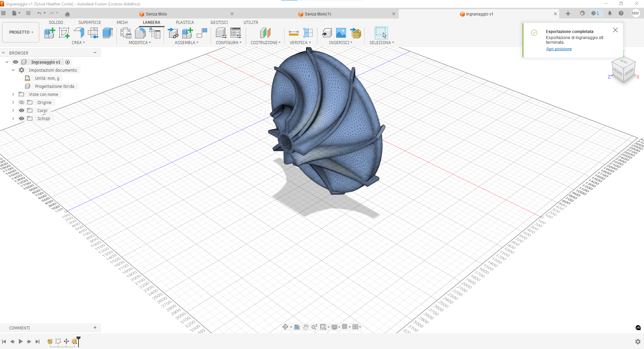Click the timeline play button
The image size is (644, 349).
click(x=21, y=341)
